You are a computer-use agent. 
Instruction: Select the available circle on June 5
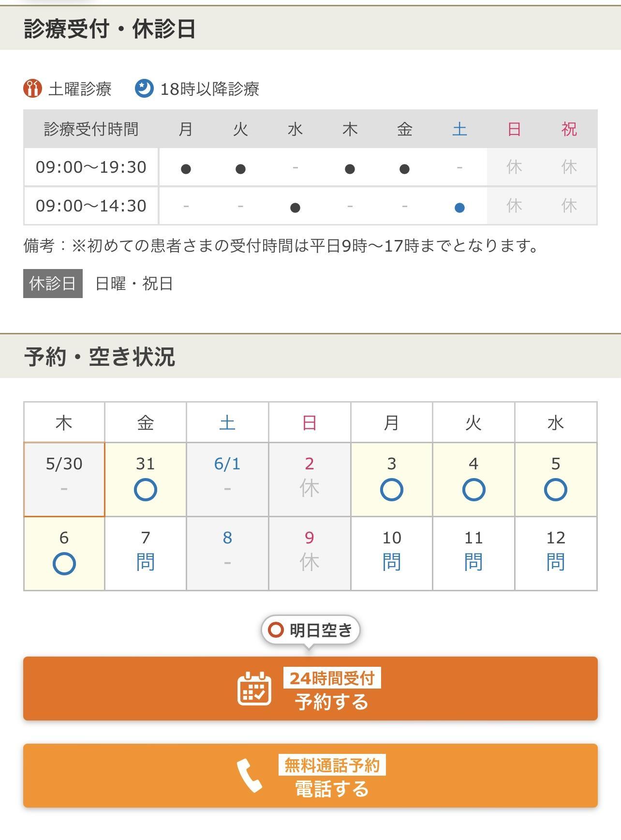point(555,490)
